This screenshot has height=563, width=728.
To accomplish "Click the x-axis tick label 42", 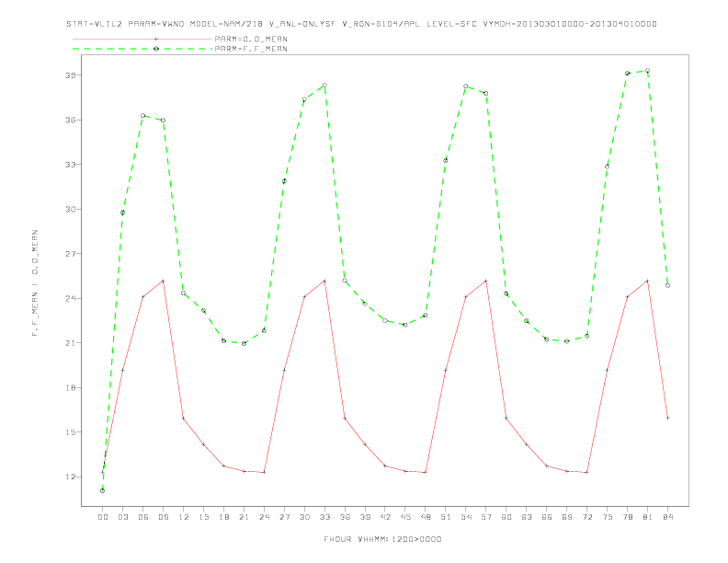I will [385, 517].
